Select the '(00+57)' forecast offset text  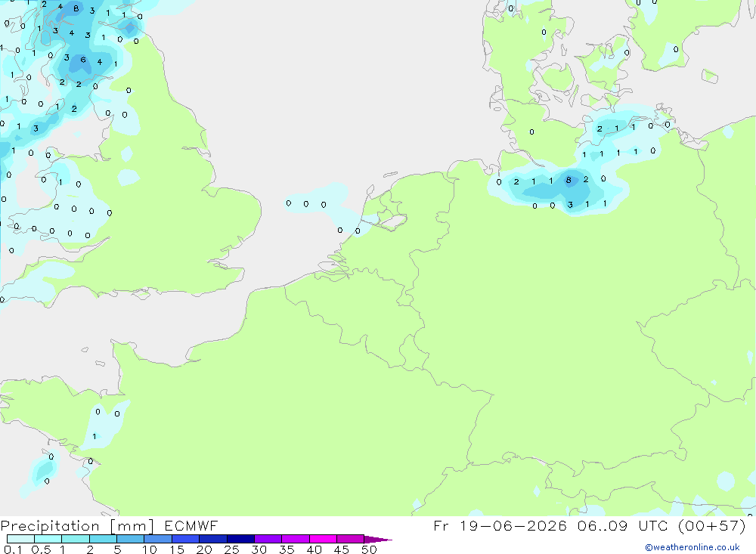pos(711,526)
